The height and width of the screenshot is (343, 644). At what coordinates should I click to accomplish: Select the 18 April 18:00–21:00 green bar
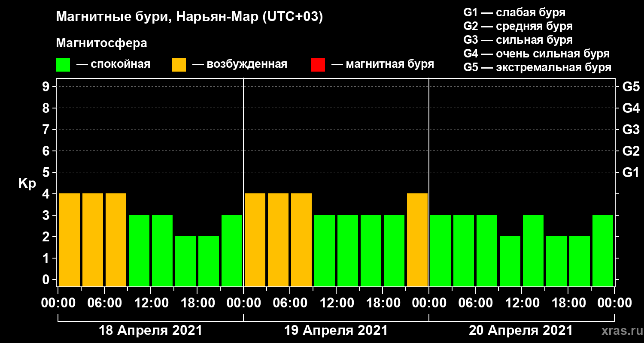[209, 261]
